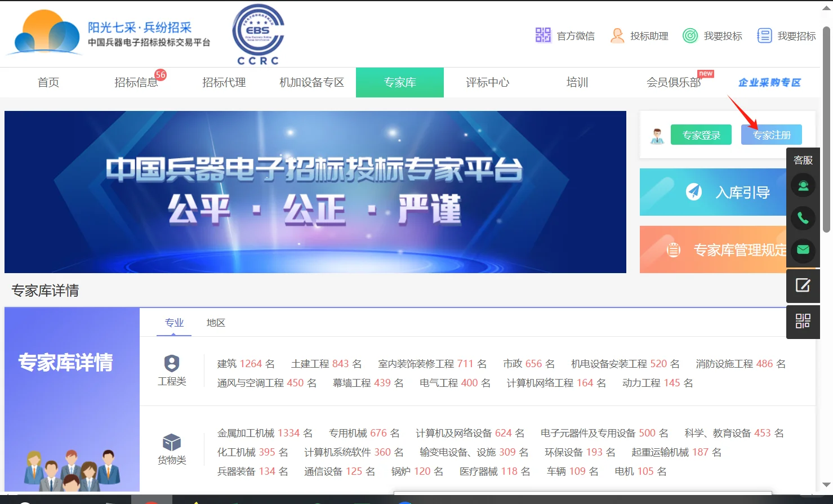The image size is (833, 504).
Task: Click the online customer service headset icon
Action: tap(803, 185)
